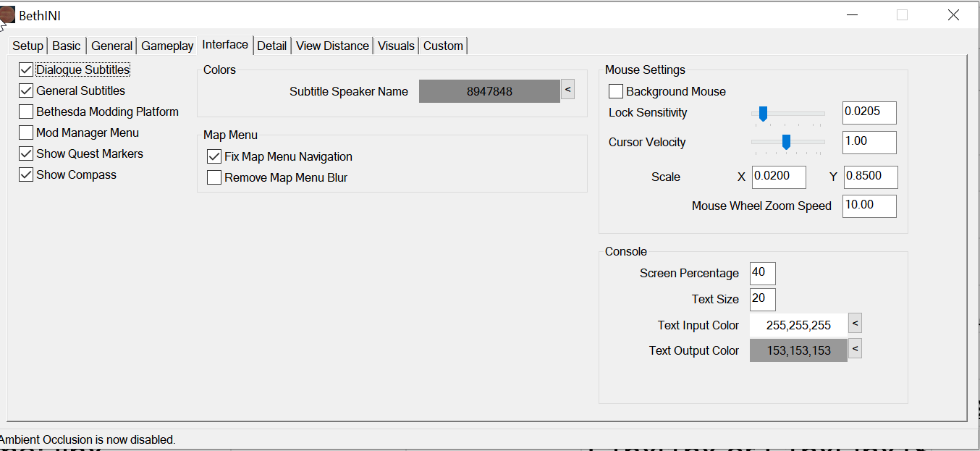980x451 pixels.
Task: Click the Mouse Wheel Zoom Speed field
Action: coord(869,206)
